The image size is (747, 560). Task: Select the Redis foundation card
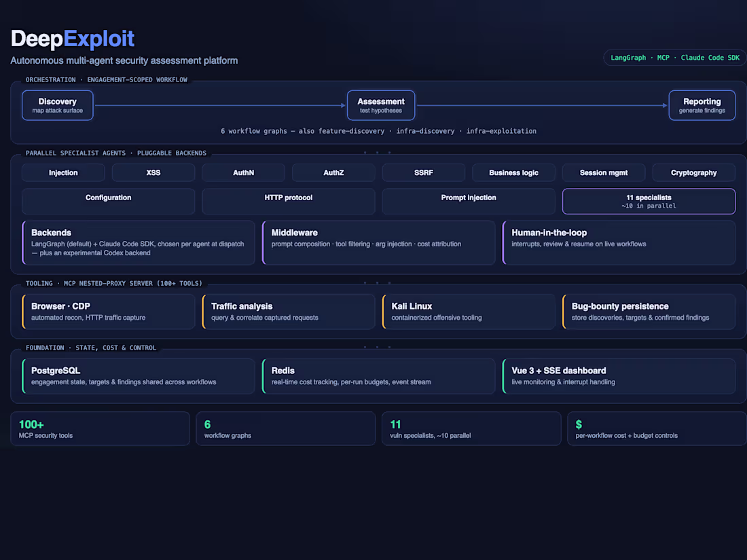pyautogui.click(x=378, y=376)
